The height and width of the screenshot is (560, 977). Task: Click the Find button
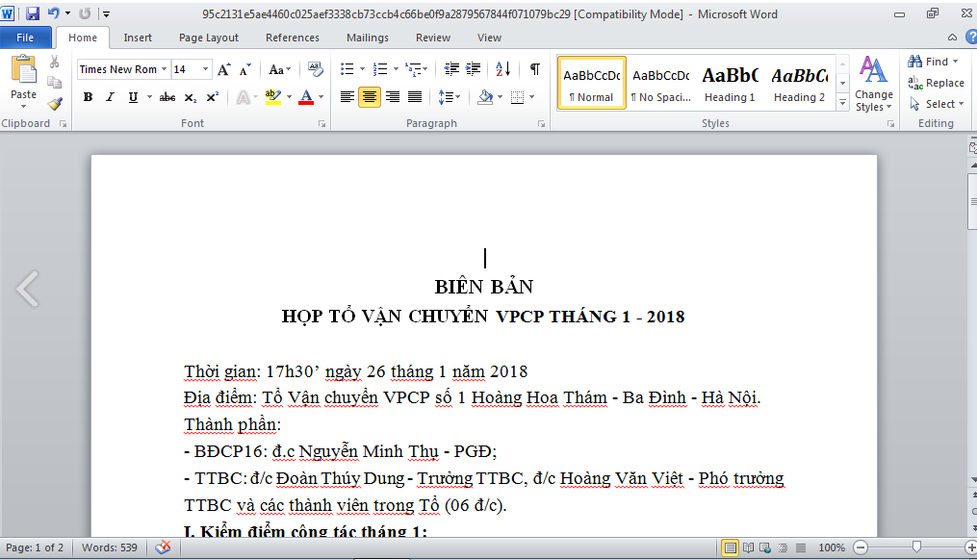(933, 62)
